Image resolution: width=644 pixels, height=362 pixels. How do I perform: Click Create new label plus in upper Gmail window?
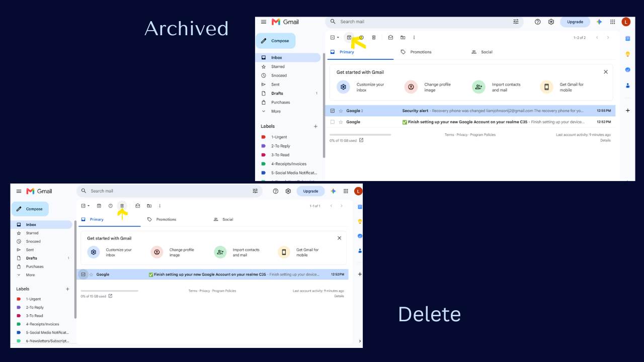316,126
